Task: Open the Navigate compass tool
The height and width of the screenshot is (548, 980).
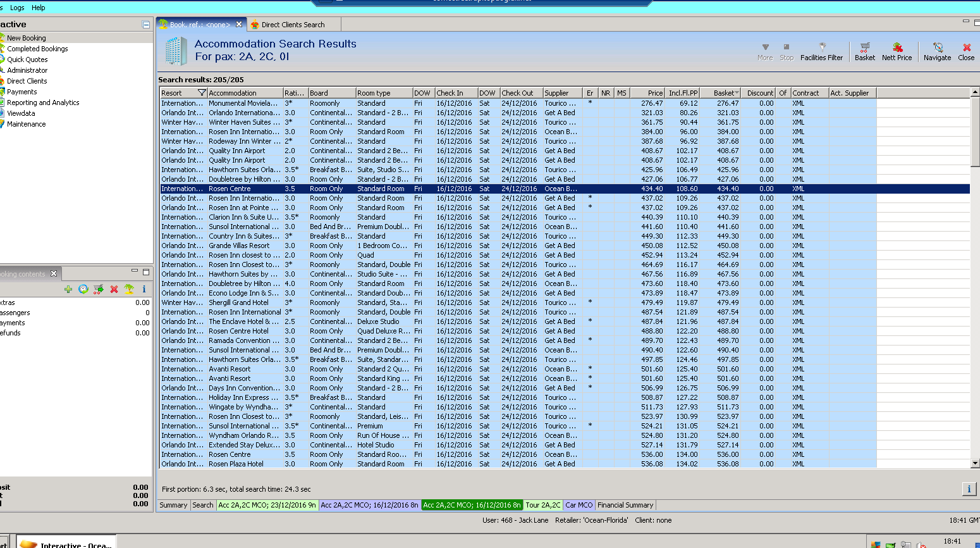Action: [x=937, y=51]
